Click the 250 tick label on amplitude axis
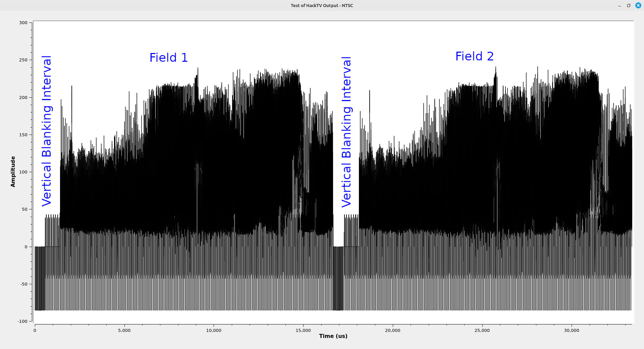Image resolution: width=644 pixels, height=349 pixels. [x=23, y=60]
